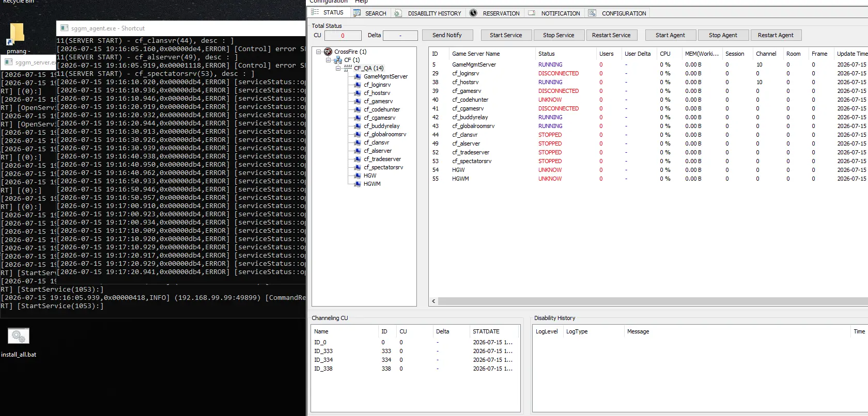Image resolution: width=868 pixels, height=416 pixels.
Task: Open the DISABILITY HISTORY tab
Action: click(428, 13)
